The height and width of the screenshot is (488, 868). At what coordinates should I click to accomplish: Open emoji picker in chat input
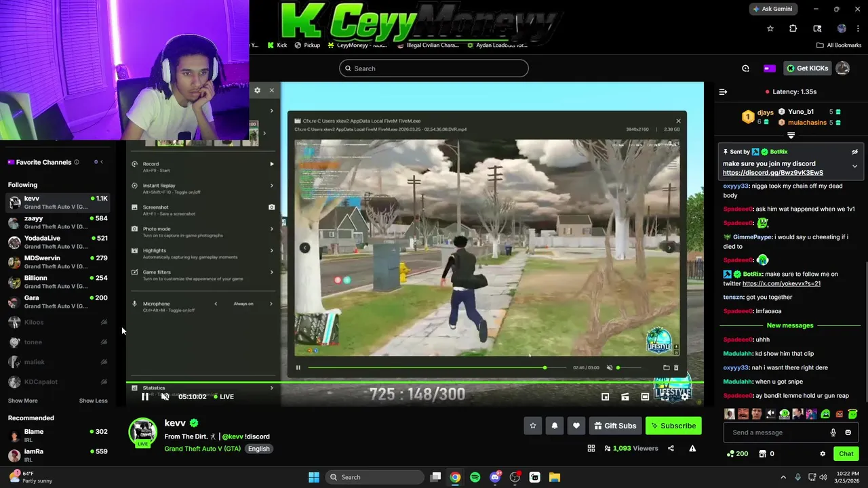point(848,432)
